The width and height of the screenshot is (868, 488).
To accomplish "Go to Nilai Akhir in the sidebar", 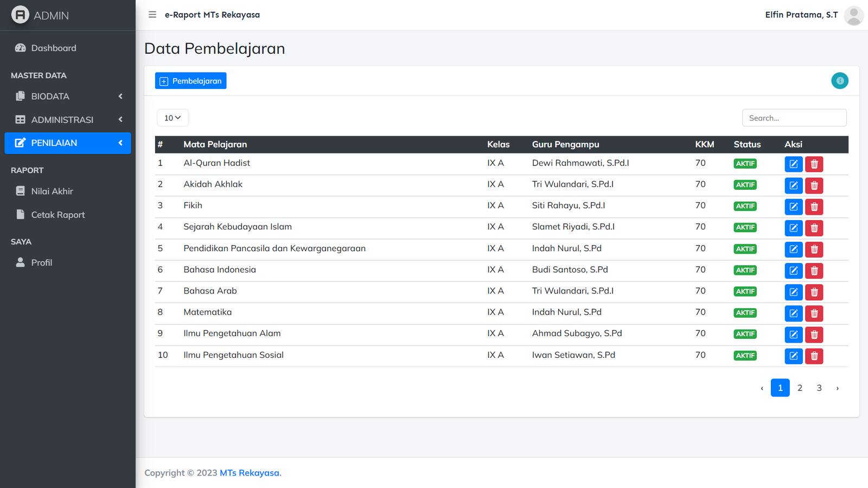I will point(52,191).
